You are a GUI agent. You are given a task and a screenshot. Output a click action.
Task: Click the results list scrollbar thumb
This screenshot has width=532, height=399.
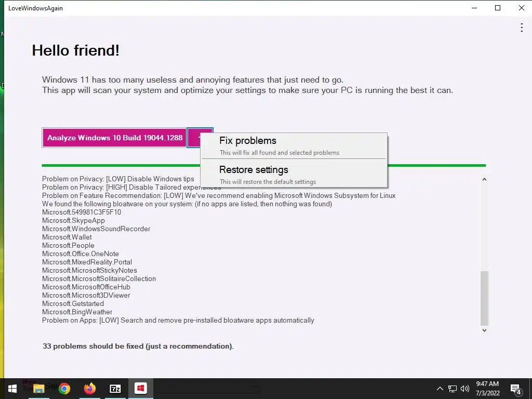[x=484, y=298]
